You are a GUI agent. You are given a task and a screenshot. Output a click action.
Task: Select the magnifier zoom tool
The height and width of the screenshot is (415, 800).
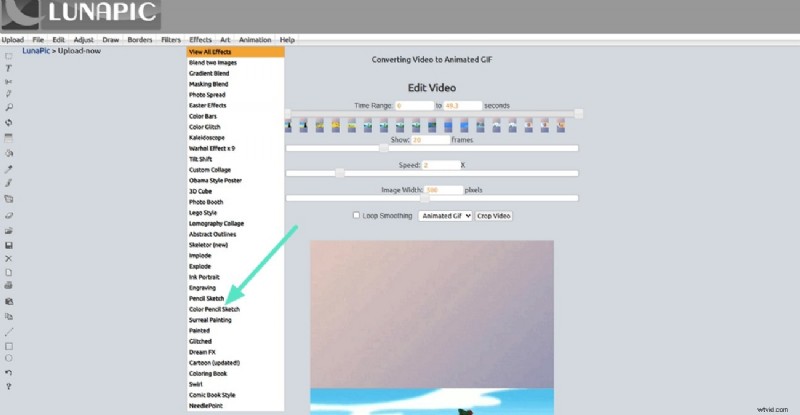click(9, 107)
